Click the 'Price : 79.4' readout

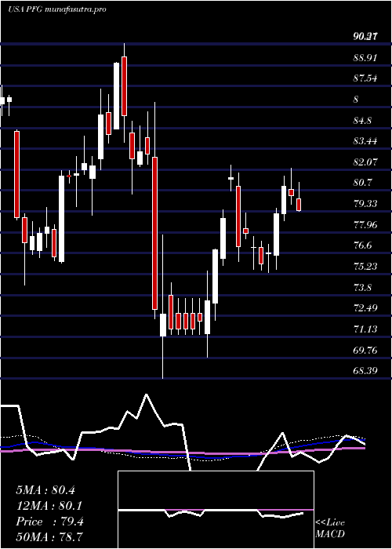pos(49,522)
